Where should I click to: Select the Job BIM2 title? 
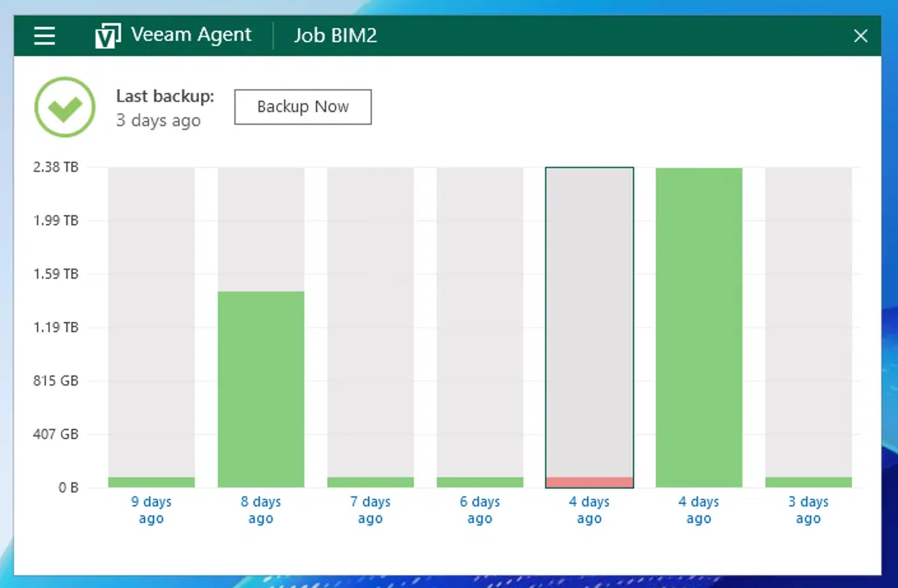click(x=335, y=36)
